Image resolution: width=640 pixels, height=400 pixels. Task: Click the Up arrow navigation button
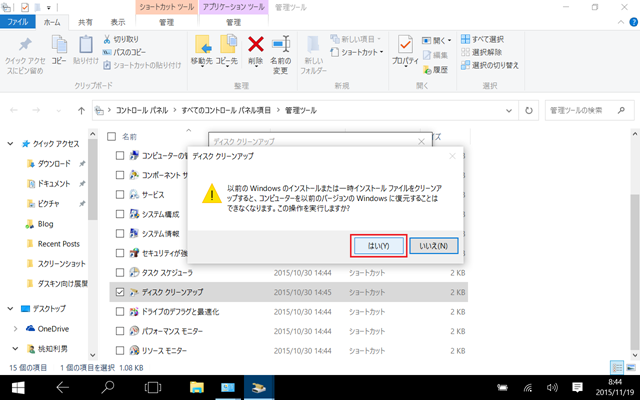pyautogui.click(x=81, y=111)
